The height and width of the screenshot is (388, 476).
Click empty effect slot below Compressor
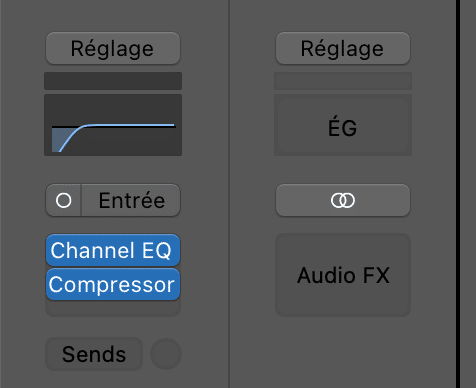point(113,308)
